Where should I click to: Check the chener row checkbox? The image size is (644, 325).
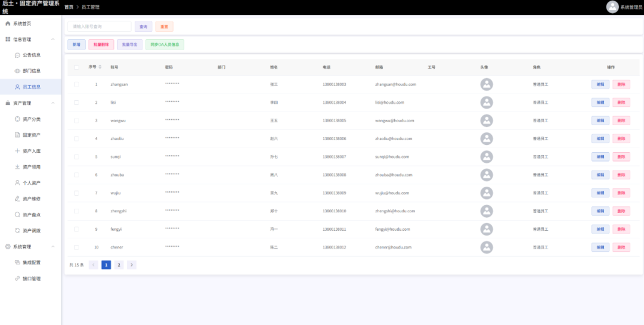(x=76, y=247)
